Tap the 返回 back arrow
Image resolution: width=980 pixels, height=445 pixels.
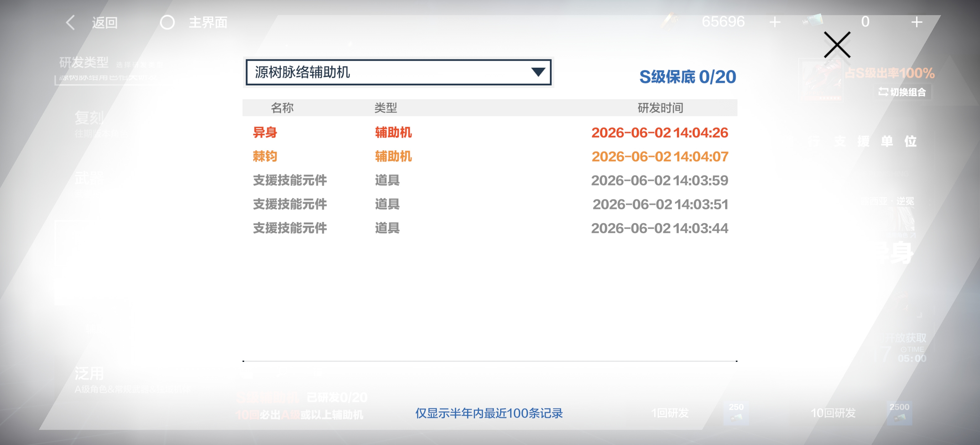(x=70, y=23)
